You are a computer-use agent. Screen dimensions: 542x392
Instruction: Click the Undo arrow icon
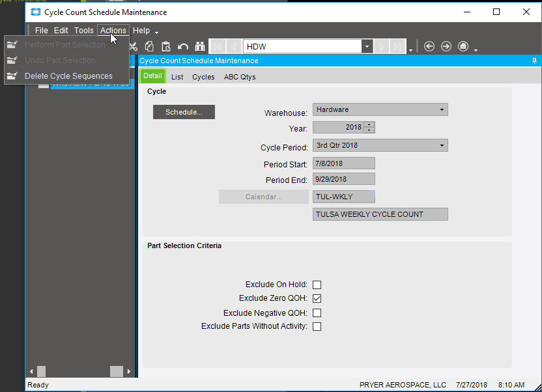[182, 46]
